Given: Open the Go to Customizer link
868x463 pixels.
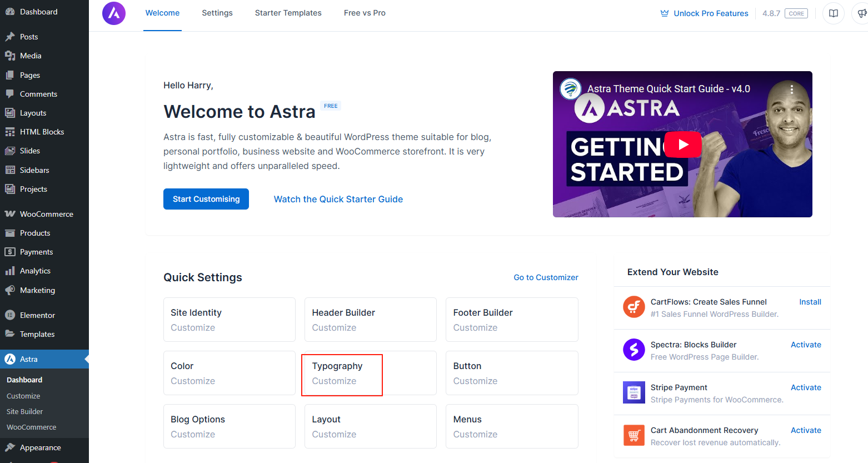Looking at the screenshot, I should pyautogui.click(x=546, y=277).
